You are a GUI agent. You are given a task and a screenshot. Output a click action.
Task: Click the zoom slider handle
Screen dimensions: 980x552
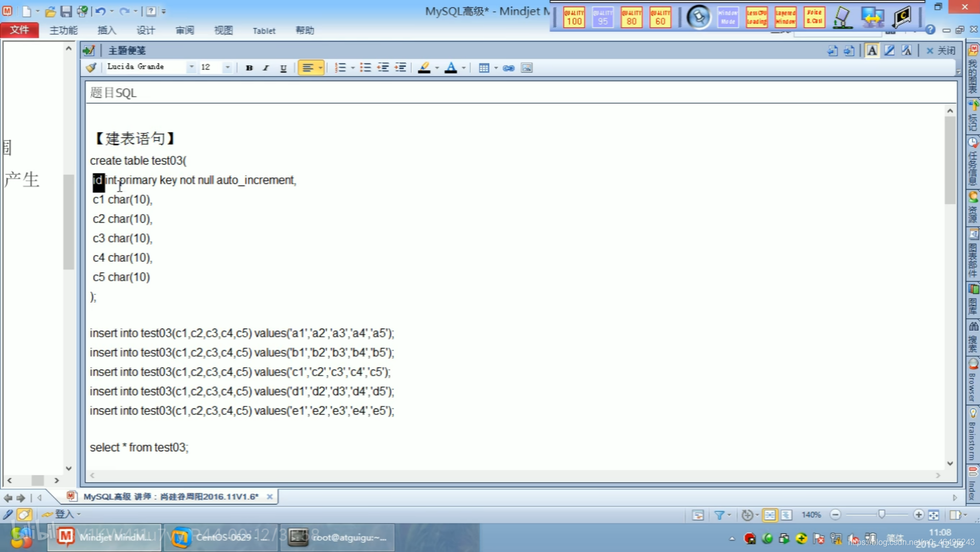pyautogui.click(x=881, y=514)
